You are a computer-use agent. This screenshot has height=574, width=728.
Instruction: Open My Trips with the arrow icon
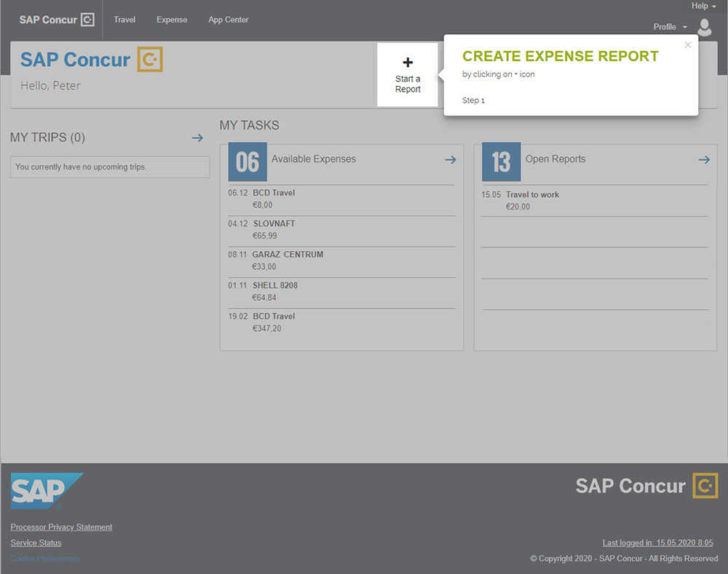click(x=197, y=137)
